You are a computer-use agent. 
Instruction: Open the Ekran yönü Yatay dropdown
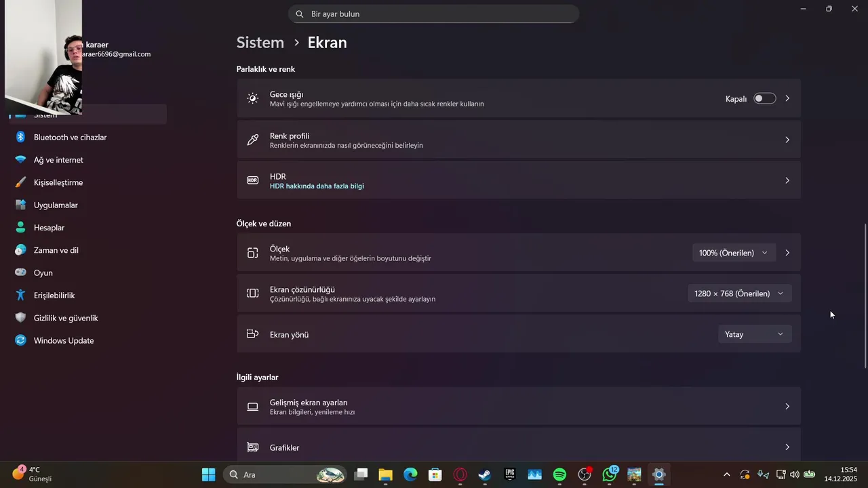pos(755,334)
